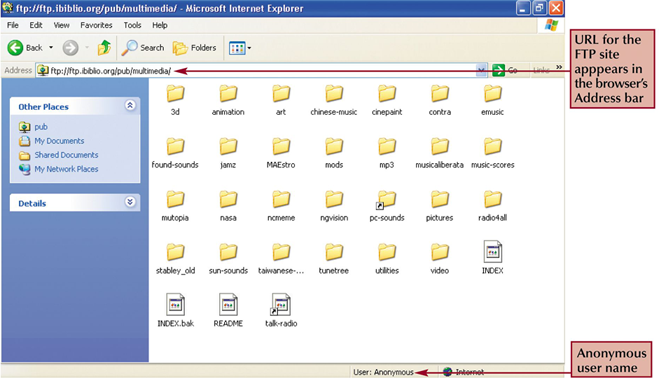Click the Go button
Image resolution: width=659 pixels, height=378 pixels.
505,70
